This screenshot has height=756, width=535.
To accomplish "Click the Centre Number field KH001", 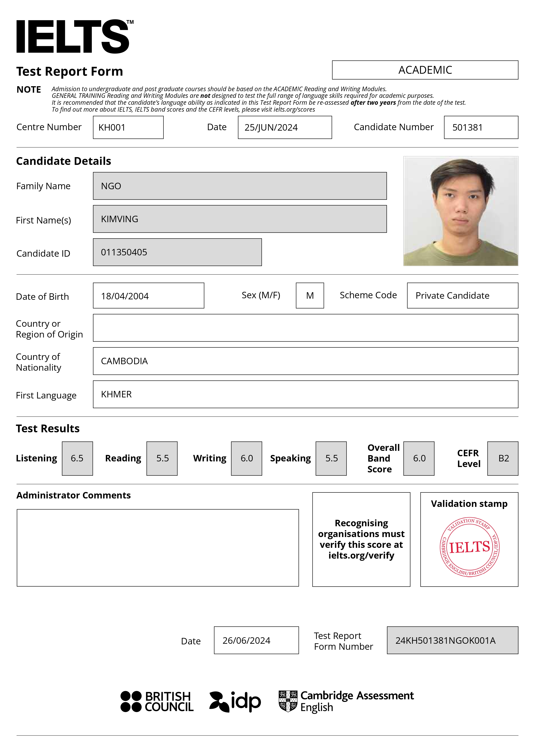I will click(x=128, y=127).
